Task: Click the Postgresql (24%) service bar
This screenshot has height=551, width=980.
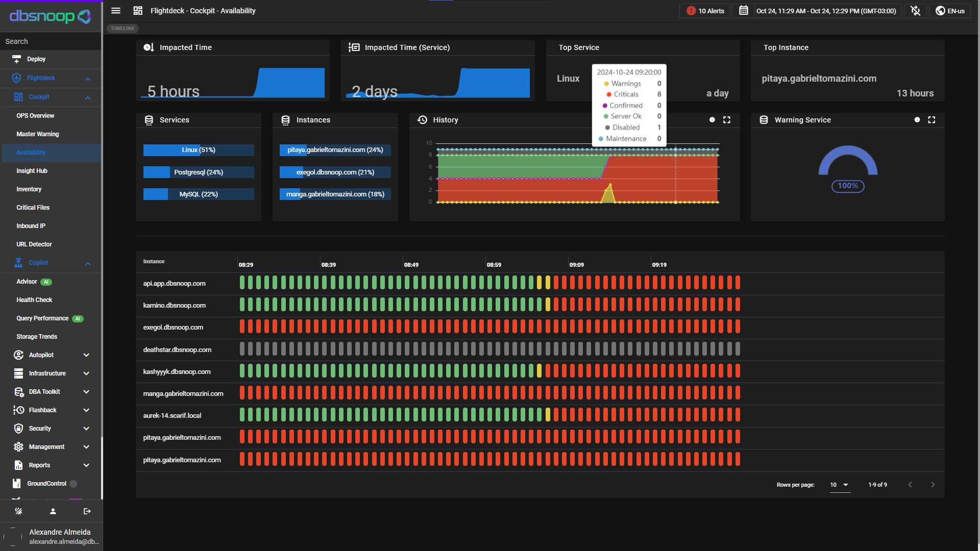Action: coord(199,172)
